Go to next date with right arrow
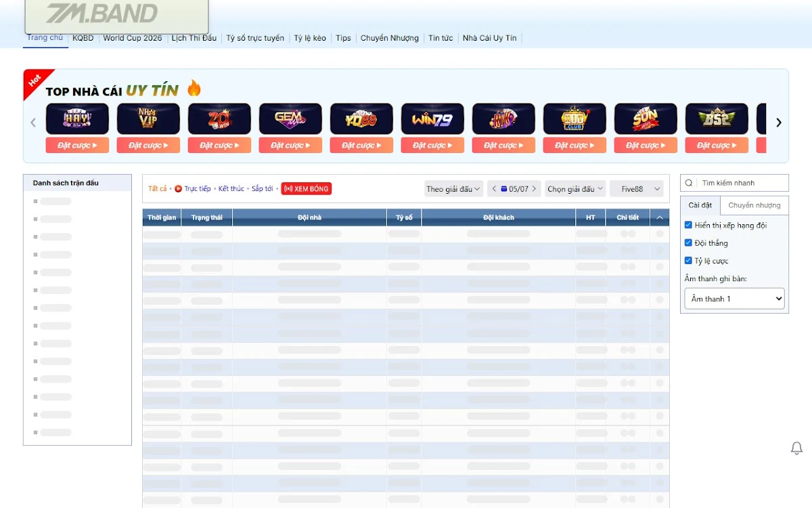812x508 pixels. pyautogui.click(x=534, y=189)
